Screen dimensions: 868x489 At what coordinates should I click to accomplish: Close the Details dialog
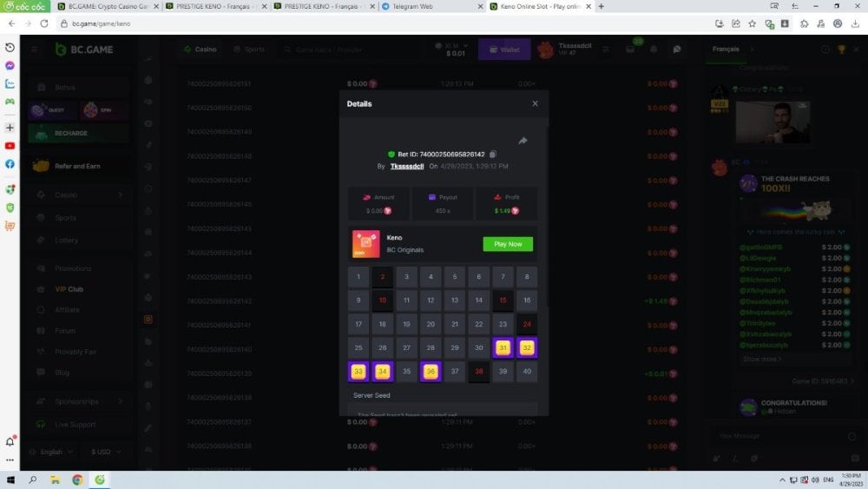point(535,103)
